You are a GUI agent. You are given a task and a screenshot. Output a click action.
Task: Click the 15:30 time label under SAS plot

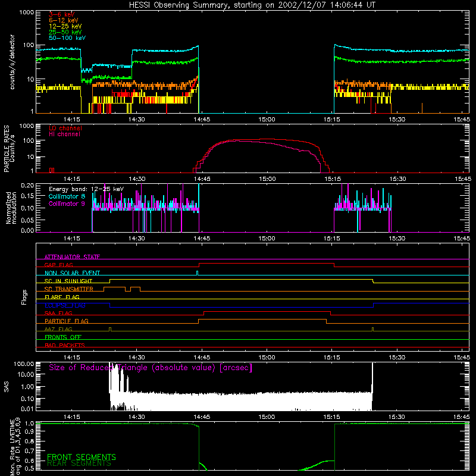pyautogui.click(x=397, y=417)
